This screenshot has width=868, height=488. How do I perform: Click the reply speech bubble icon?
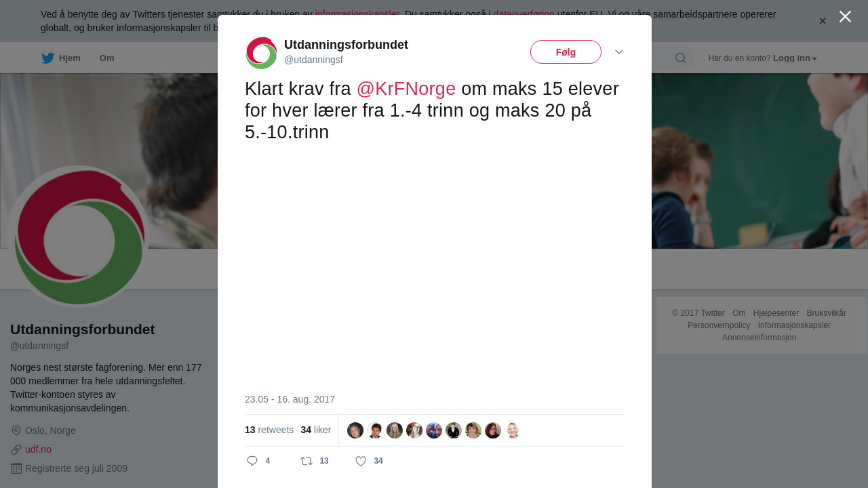tap(252, 461)
